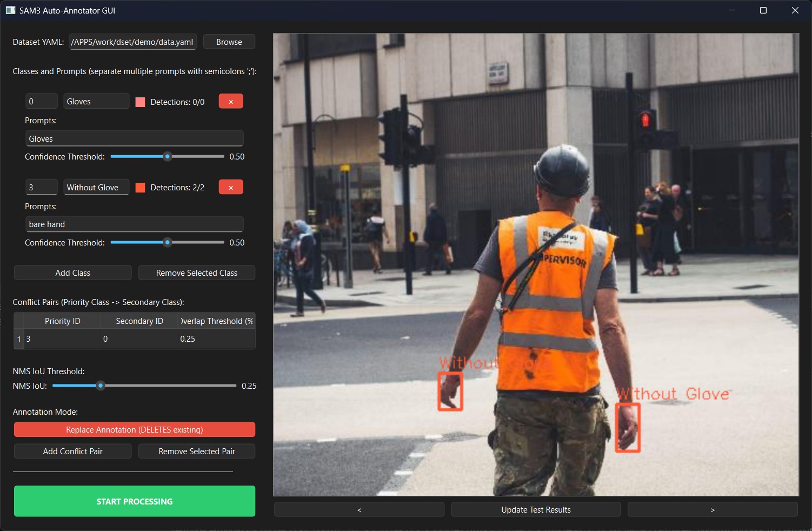This screenshot has width=812, height=531.
Task: Click Update Test Results button
Action: [536, 510]
